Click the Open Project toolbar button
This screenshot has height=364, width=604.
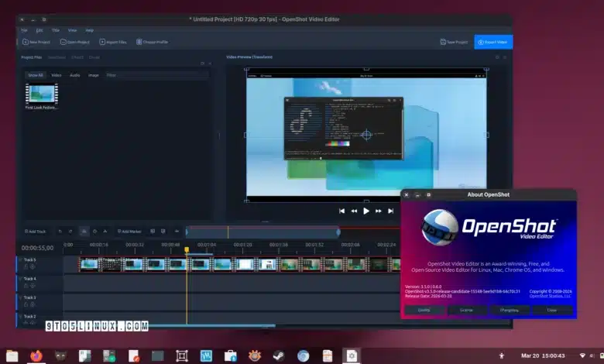click(75, 42)
